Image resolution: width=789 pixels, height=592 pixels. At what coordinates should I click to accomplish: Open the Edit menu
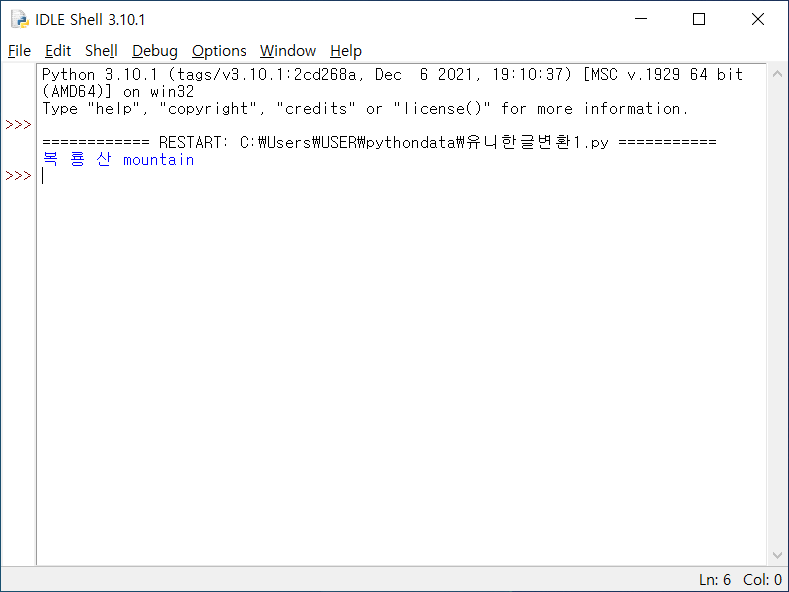[58, 51]
